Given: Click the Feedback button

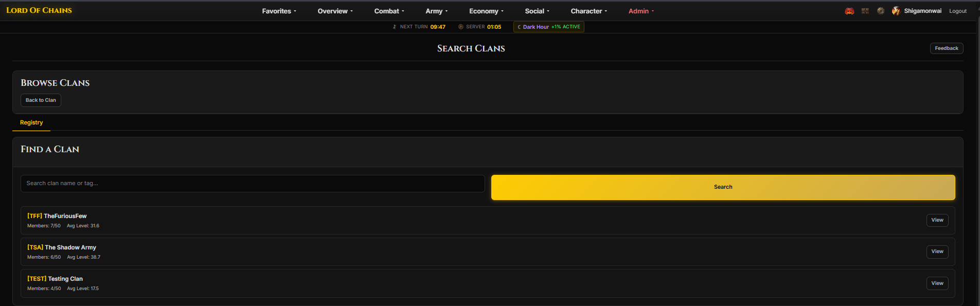Looking at the screenshot, I should 947,48.
